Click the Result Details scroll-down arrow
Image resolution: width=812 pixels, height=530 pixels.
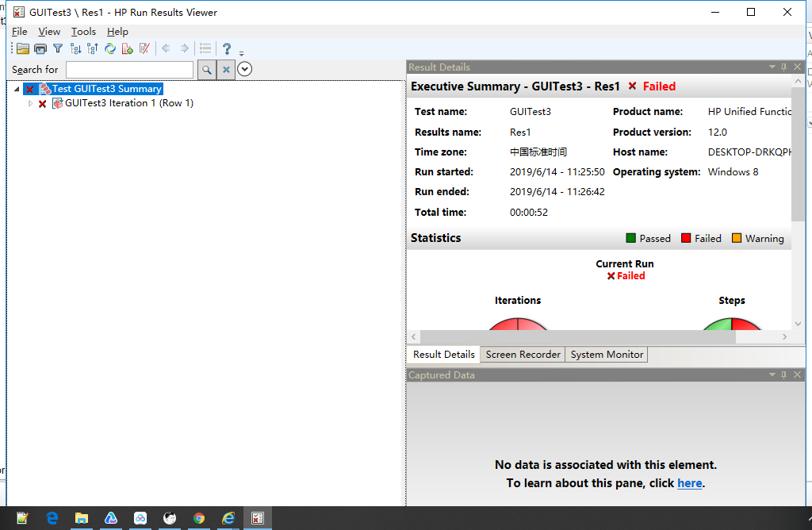pos(798,324)
